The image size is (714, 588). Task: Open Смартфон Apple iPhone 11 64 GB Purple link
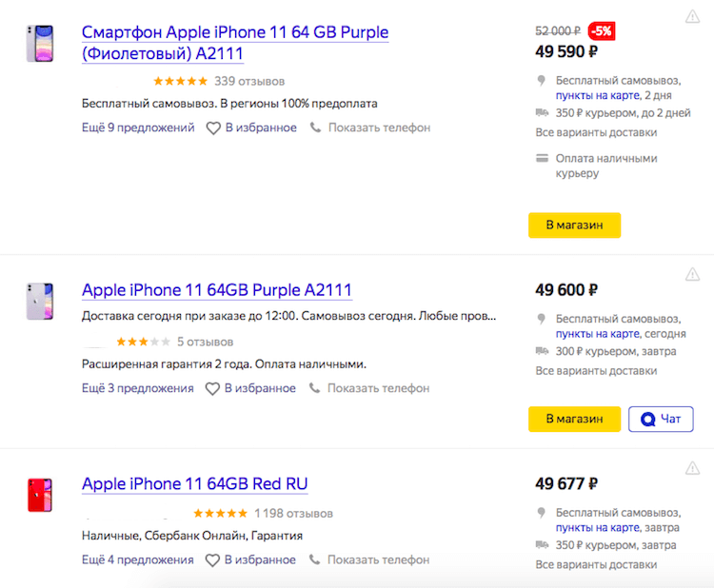point(235,43)
